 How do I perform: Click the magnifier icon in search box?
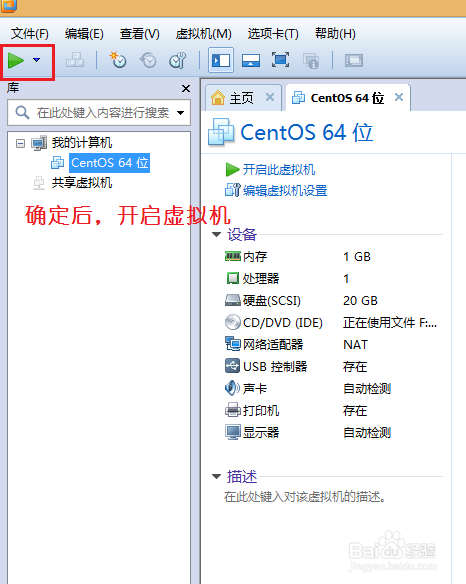click(22, 112)
